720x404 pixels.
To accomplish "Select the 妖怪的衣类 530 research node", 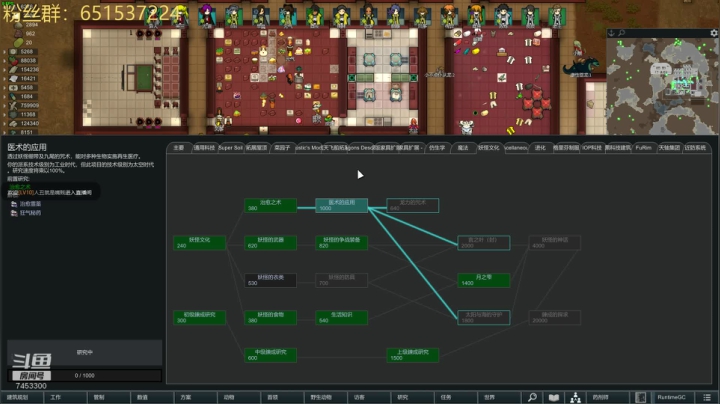I will coord(270,280).
